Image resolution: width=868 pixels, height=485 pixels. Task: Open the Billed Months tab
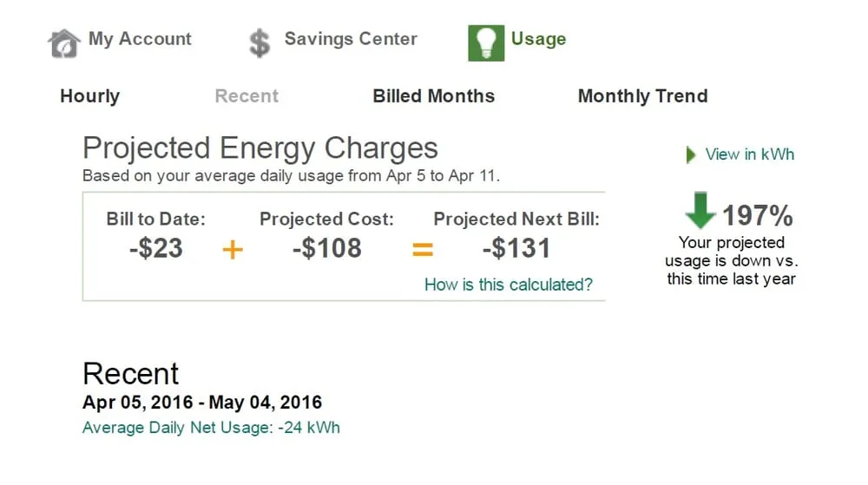434,96
